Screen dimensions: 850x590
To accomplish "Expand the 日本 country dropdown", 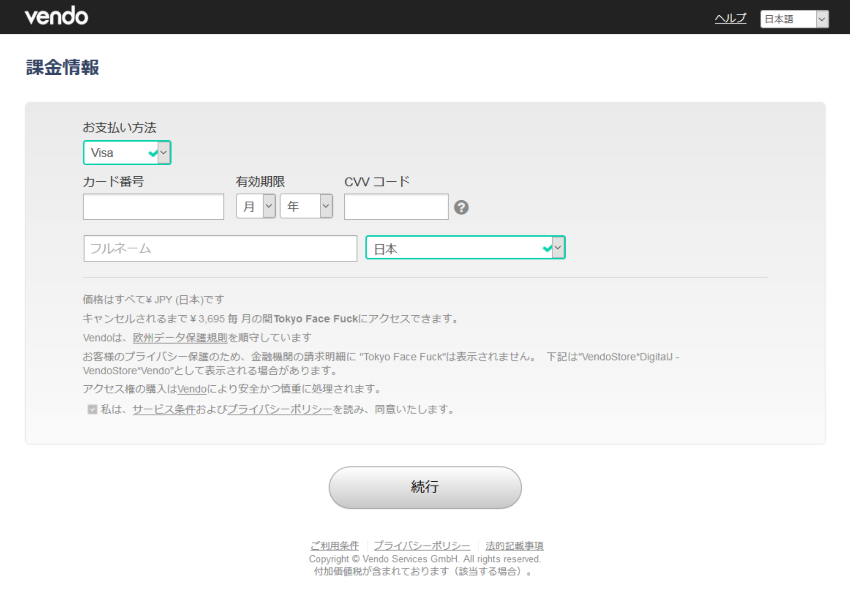I will (x=466, y=247).
